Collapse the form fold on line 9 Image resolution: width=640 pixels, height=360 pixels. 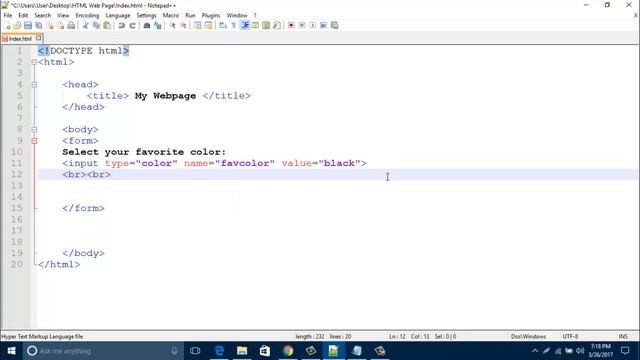click(x=34, y=141)
